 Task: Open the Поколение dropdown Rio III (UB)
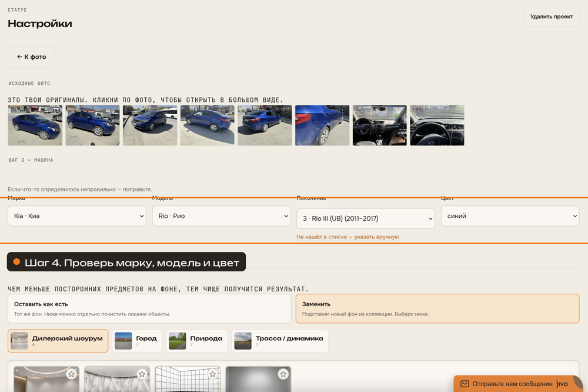[x=366, y=218]
